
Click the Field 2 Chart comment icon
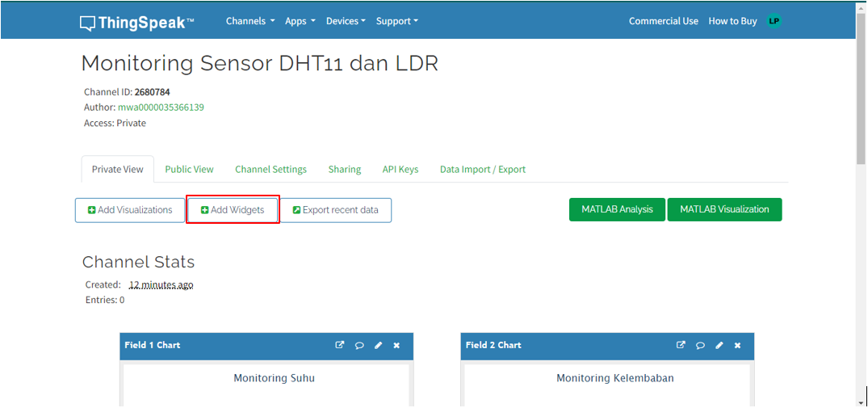point(700,345)
